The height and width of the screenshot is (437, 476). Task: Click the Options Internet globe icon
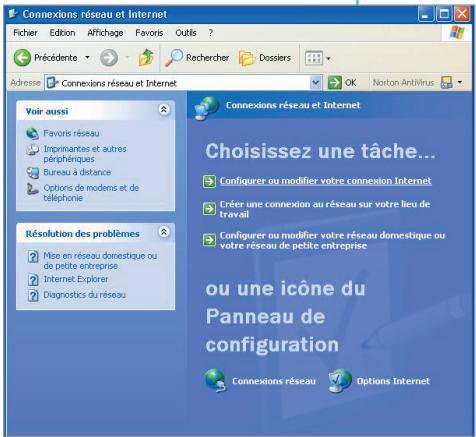point(340,380)
